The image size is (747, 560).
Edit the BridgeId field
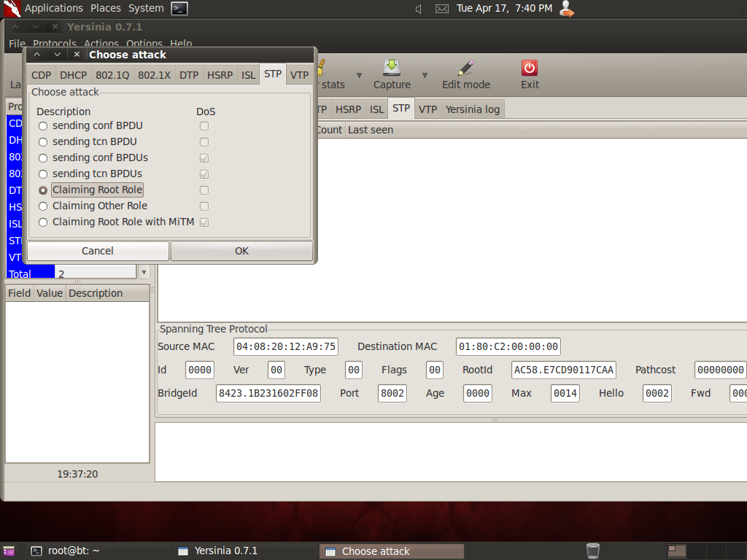pyautogui.click(x=268, y=393)
